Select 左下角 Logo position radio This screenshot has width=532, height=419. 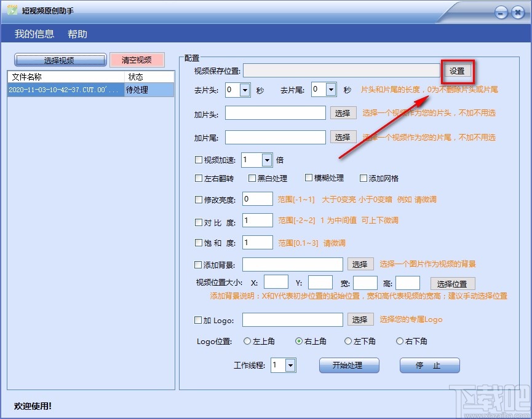347,341
